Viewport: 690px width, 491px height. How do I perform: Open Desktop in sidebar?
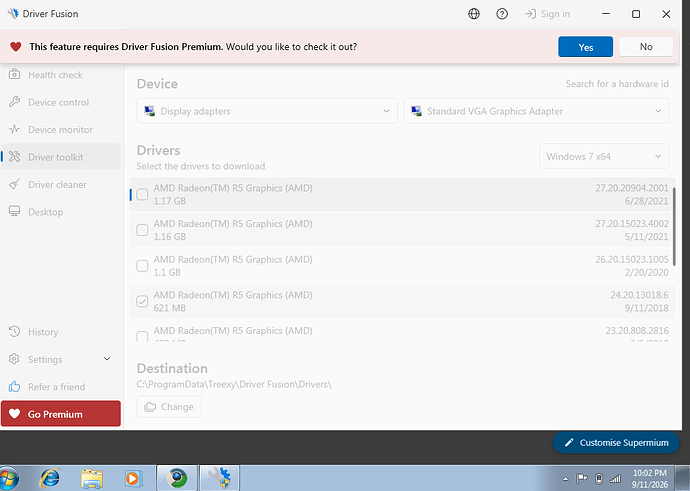point(61,212)
